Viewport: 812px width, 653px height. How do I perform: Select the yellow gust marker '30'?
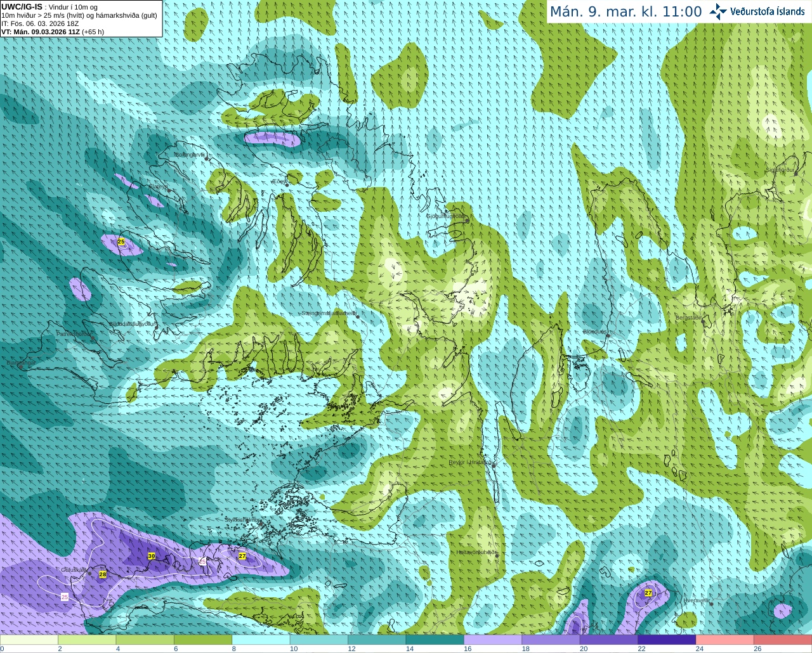tap(151, 556)
